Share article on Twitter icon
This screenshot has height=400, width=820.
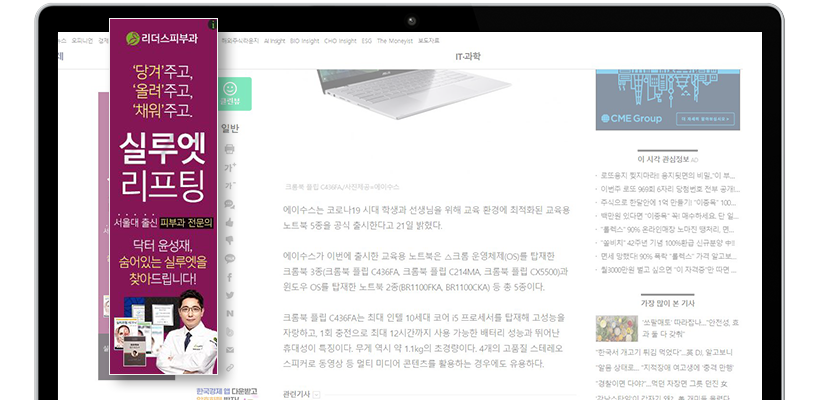229,295
